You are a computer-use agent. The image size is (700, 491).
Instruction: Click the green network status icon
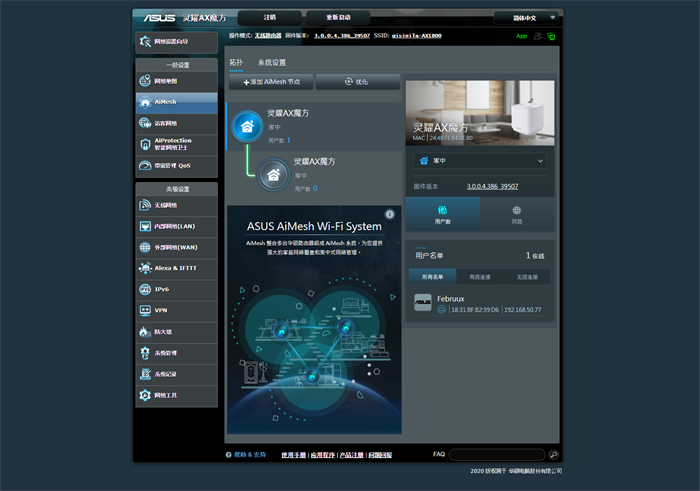pos(551,37)
